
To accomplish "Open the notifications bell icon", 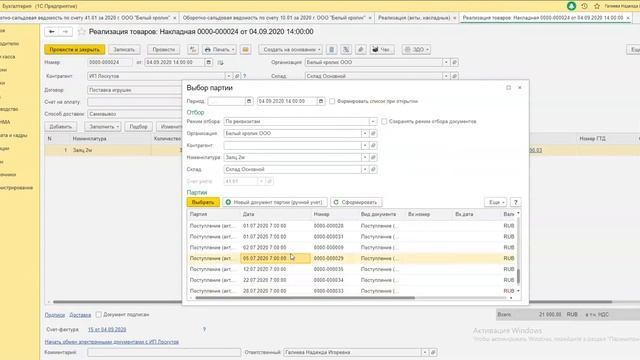I will (571, 6).
